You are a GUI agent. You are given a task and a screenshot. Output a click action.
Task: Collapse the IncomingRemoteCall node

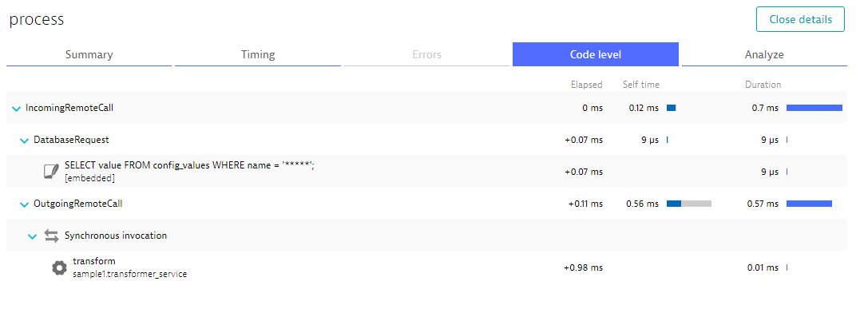click(x=16, y=109)
